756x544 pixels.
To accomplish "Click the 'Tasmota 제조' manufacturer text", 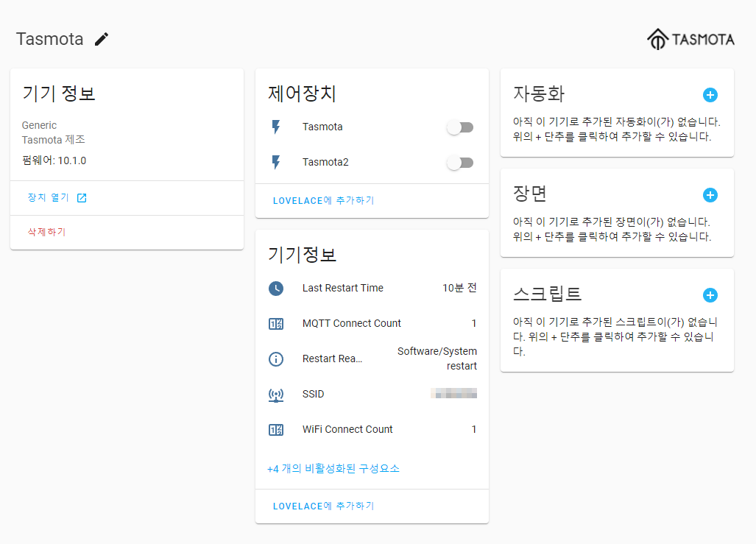I will coord(54,140).
